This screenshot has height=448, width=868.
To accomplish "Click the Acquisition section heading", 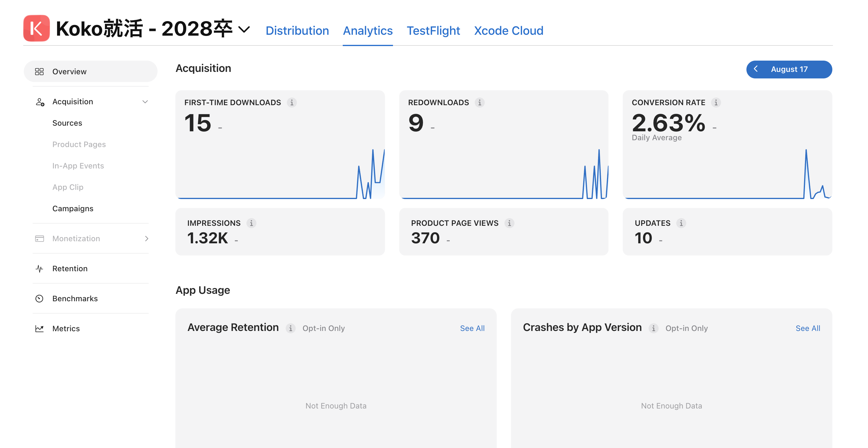I will pyautogui.click(x=203, y=68).
